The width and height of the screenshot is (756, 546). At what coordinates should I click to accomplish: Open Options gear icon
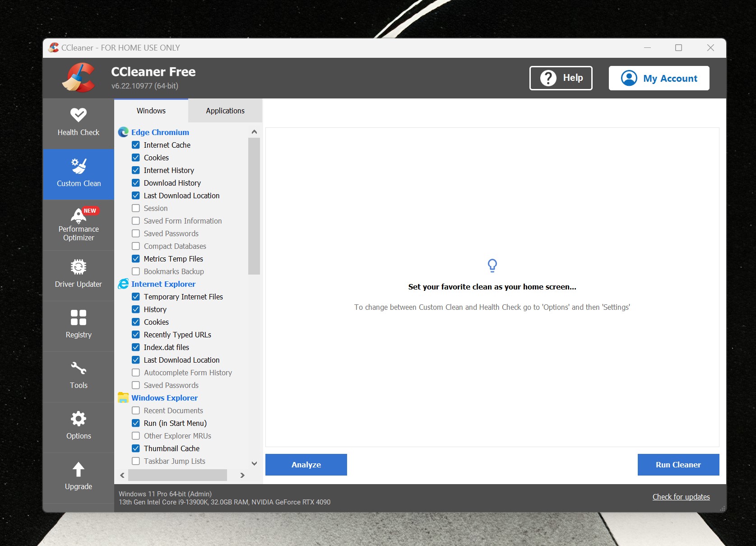pos(79,419)
